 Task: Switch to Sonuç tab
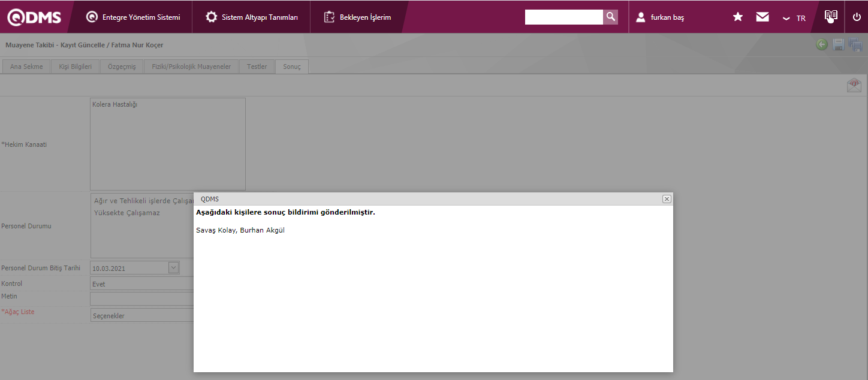click(292, 67)
